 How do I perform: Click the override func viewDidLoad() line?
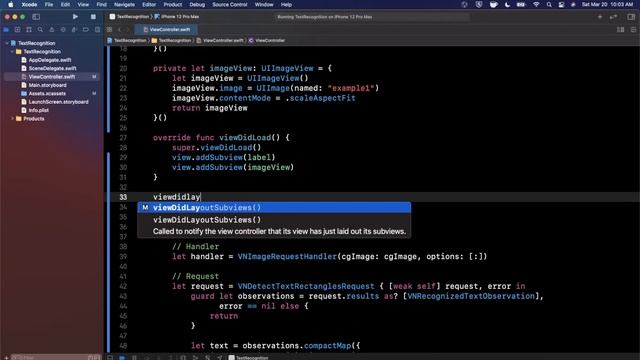pos(221,138)
